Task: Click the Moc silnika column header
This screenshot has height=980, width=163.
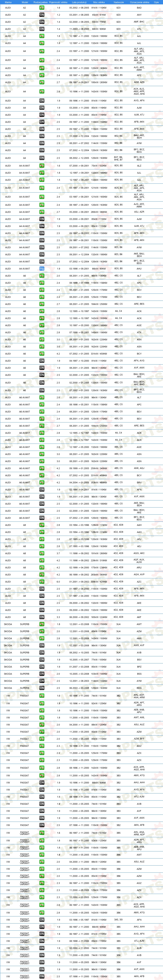Action: point(99,2)
